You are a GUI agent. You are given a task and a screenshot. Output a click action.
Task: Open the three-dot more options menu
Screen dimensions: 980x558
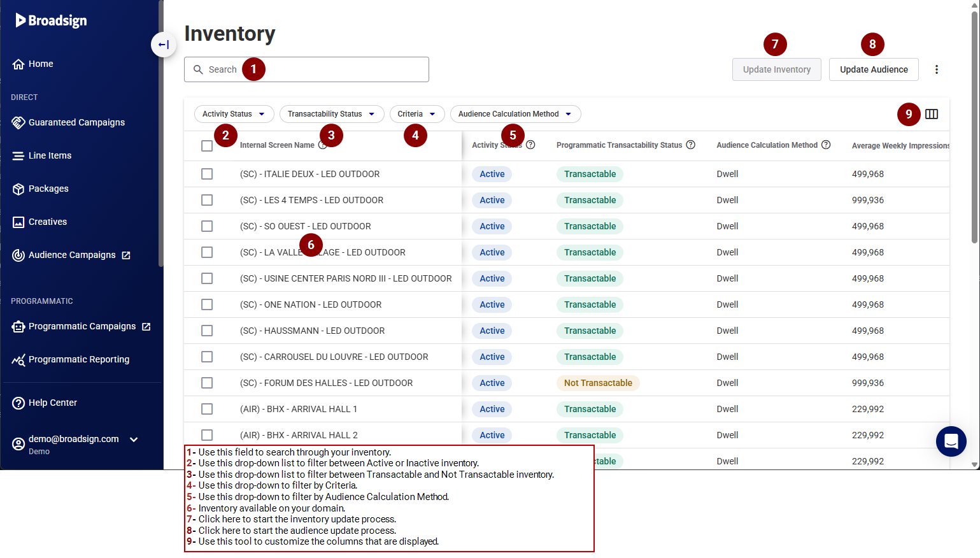coord(936,69)
